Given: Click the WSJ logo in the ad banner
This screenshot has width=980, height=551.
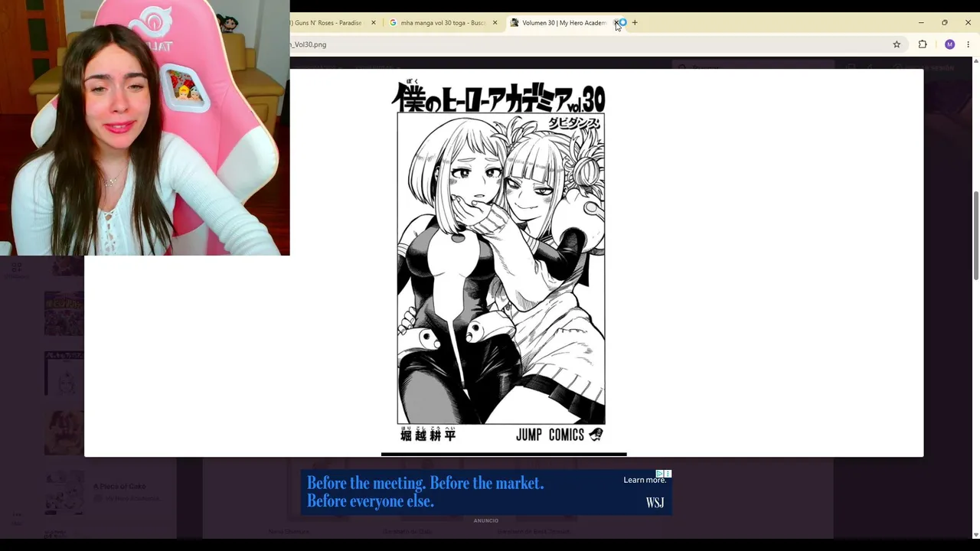Looking at the screenshot, I should [655, 503].
